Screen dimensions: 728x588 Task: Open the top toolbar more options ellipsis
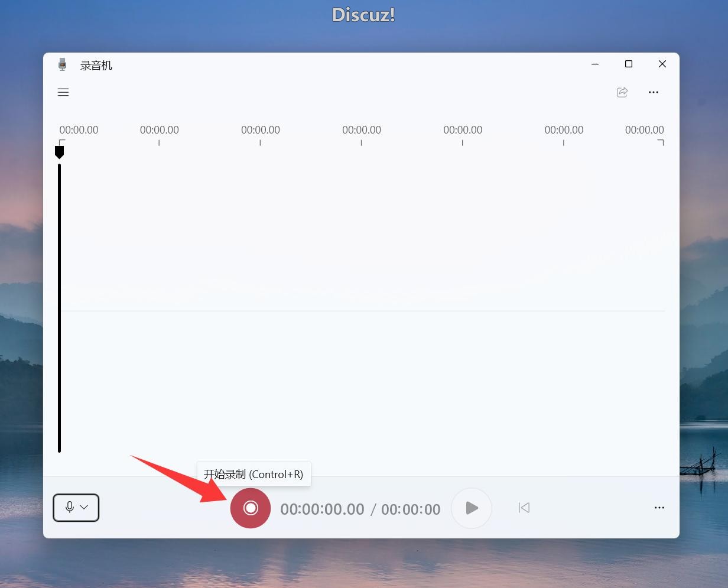[654, 92]
